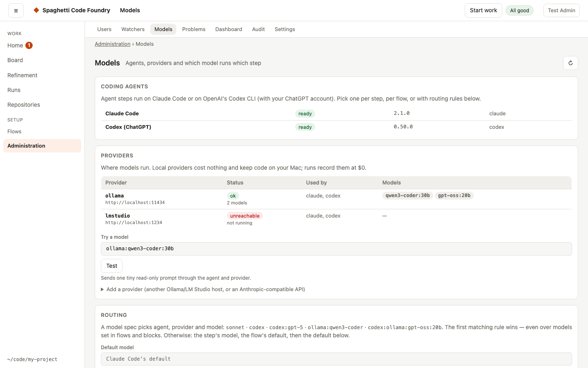Viewport: 588px width, 368px height.
Task: Switch to the Watchers tab
Action: (133, 29)
